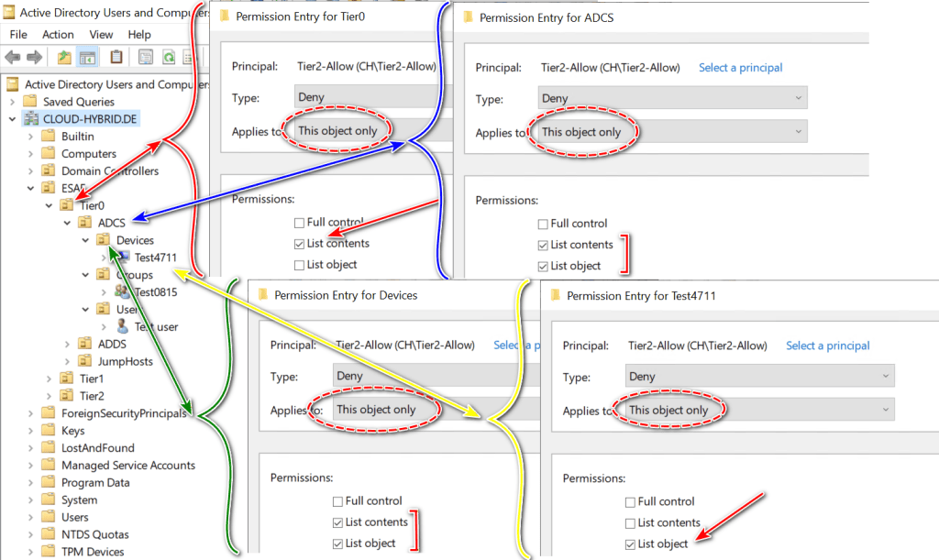Image resolution: width=939 pixels, height=560 pixels.
Task: Expand the Tier1 organizational unit
Action: pos(49,379)
